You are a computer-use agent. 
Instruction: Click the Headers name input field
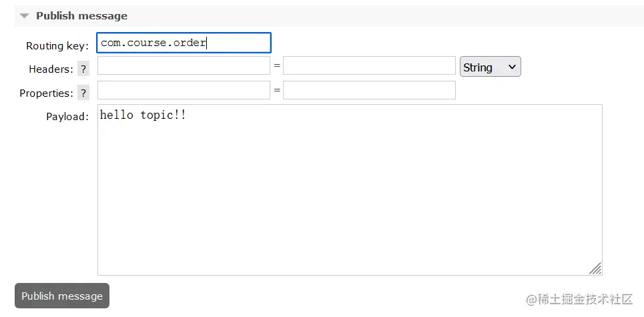click(184, 66)
